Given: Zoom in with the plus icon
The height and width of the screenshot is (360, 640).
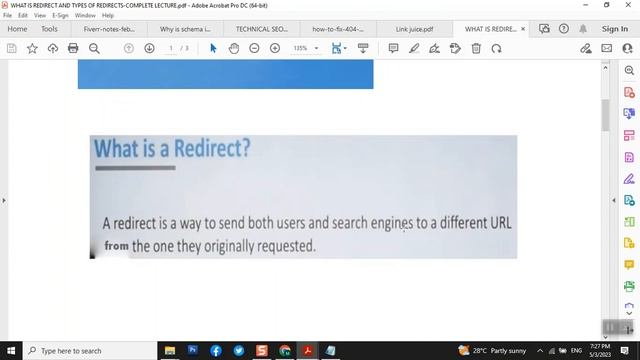Looking at the screenshot, I should pos(275,48).
